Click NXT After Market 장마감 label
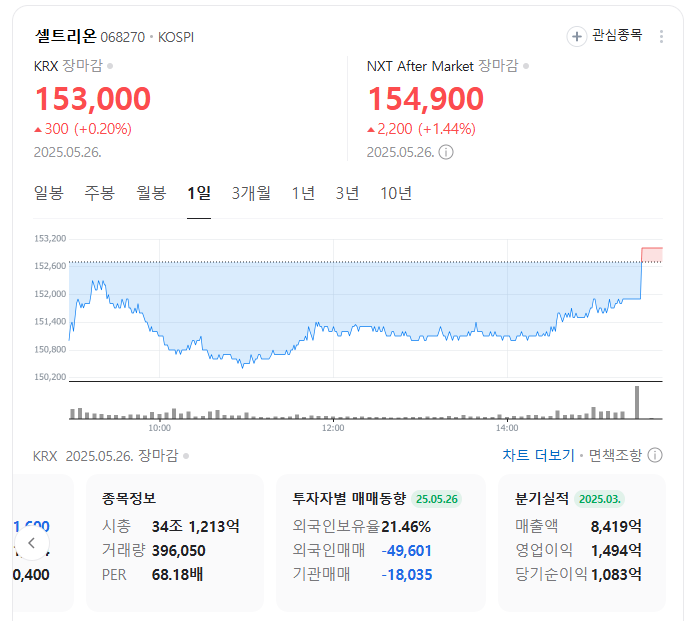The width and height of the screenshot is (695, 621). (442, 66)
